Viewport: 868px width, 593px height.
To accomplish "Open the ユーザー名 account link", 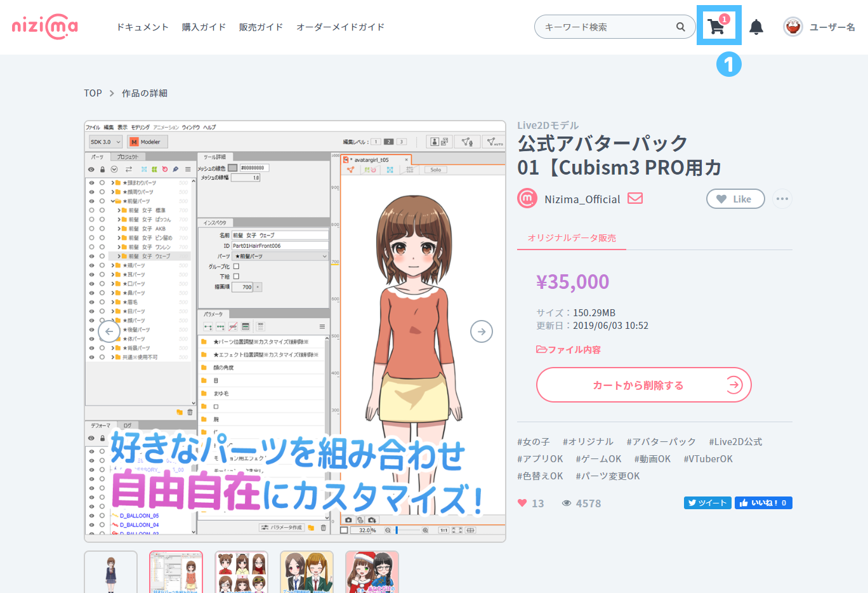I will coord(832,27).
